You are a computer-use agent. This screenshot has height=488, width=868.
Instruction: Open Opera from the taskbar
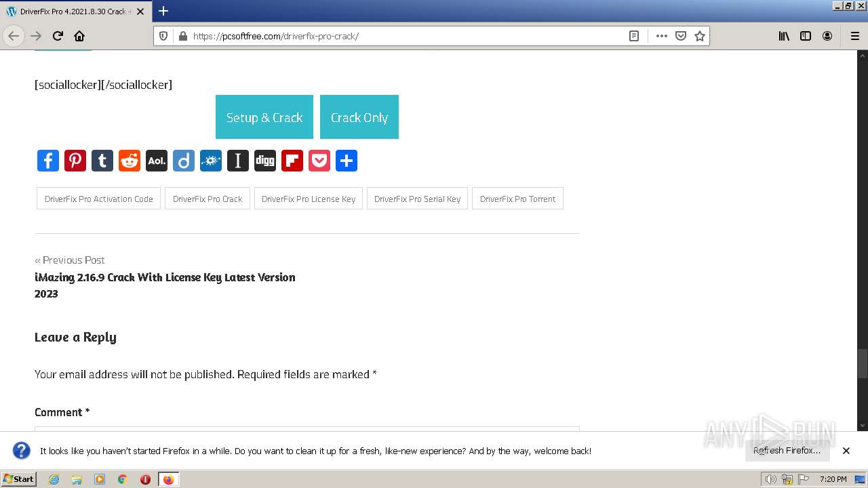145,479
